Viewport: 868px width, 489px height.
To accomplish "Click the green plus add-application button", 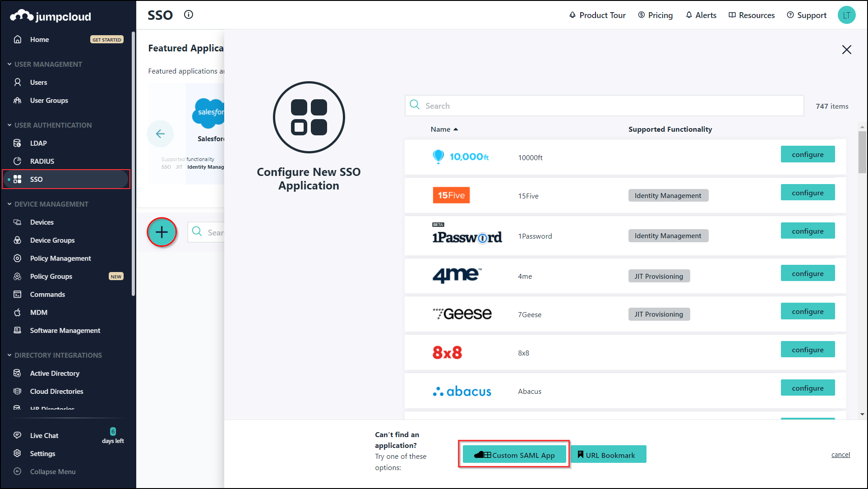I will point(162,232).
